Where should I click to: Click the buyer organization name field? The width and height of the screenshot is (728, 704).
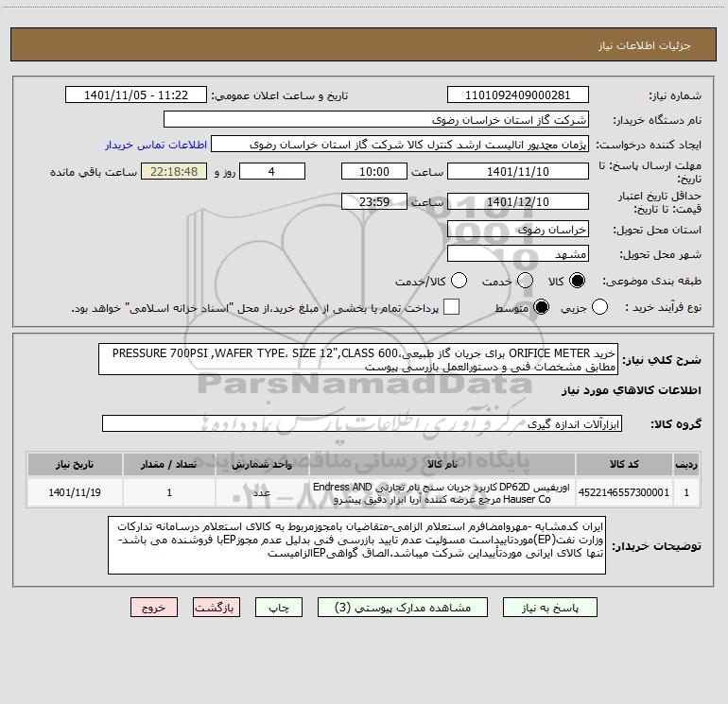pyautogui.click(x=376, y=120)
